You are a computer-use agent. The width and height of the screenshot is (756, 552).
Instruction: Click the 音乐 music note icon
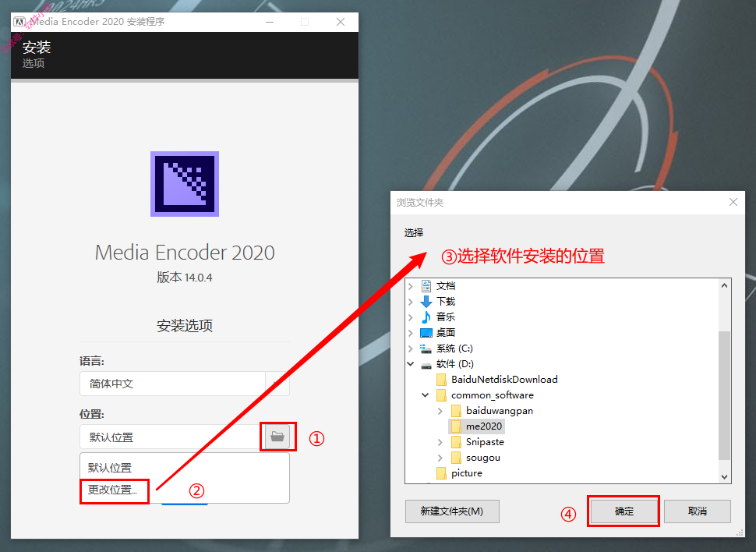click(x=426, y=317)
